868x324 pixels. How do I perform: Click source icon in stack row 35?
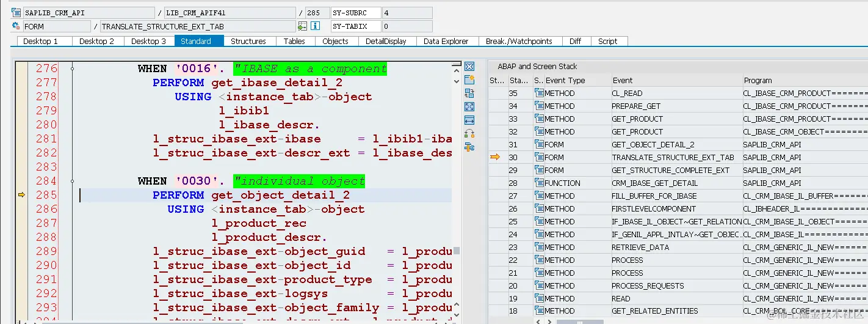[538, 94]
